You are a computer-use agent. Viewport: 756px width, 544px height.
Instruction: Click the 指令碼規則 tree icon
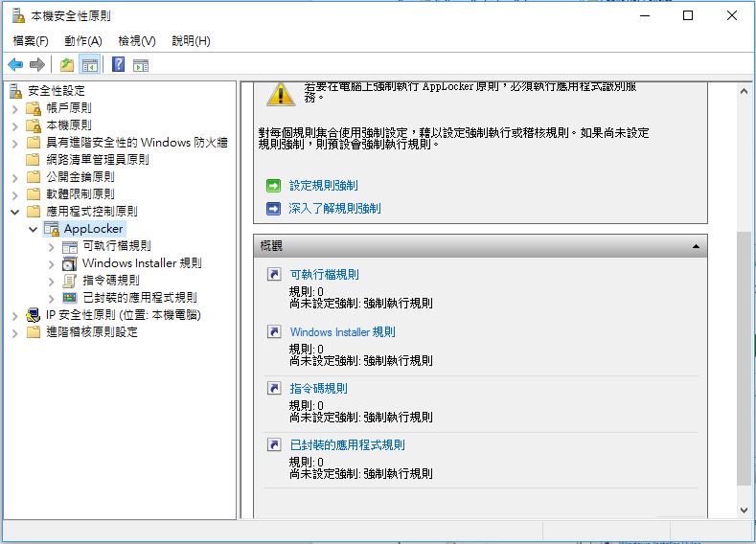tap(69, 281)
